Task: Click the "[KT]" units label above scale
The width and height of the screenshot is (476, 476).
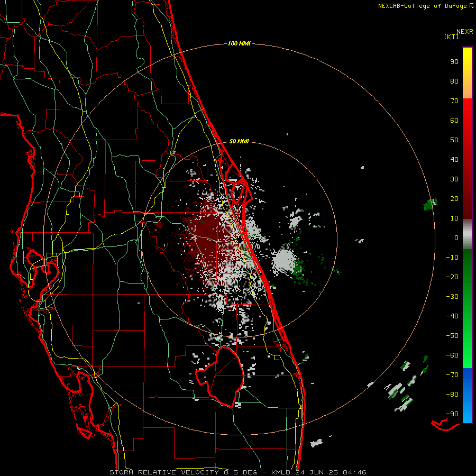Action: pos(452,36)
